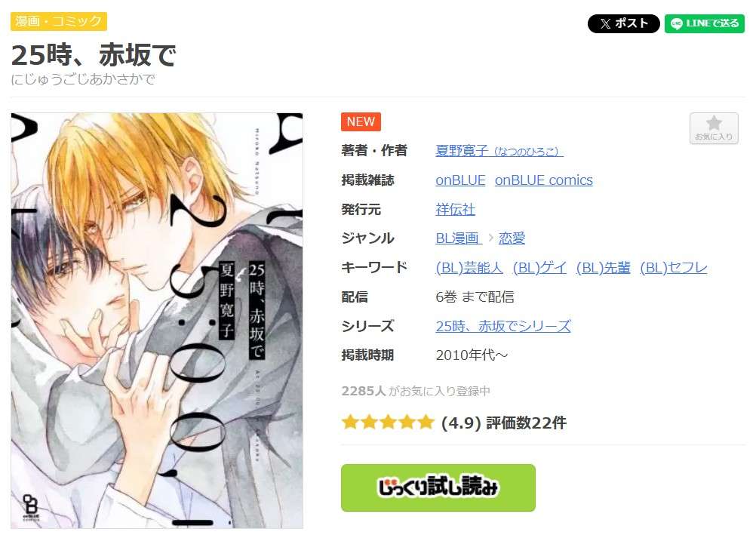Click the 漫画・コミック category tag
This screenshot has width=756, height=541.
(x=58, y=21)
